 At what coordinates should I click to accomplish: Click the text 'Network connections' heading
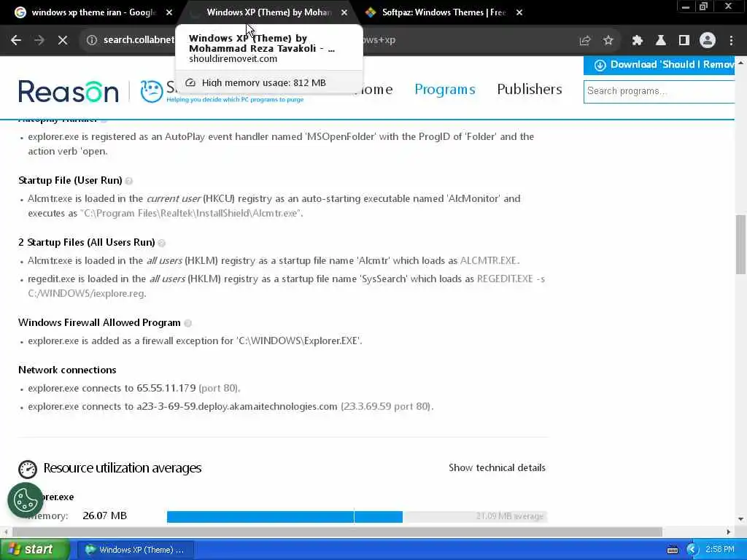(x=67, y=370)
